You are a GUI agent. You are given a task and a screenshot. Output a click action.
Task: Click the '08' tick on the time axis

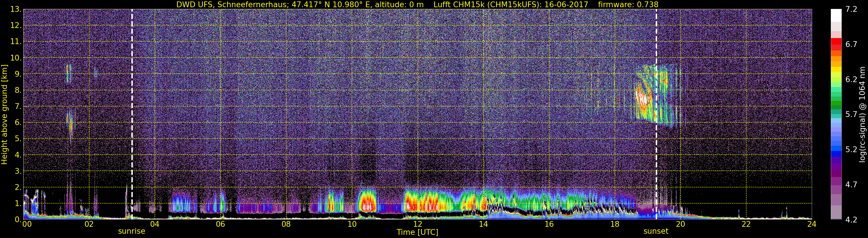coord(286,225)
